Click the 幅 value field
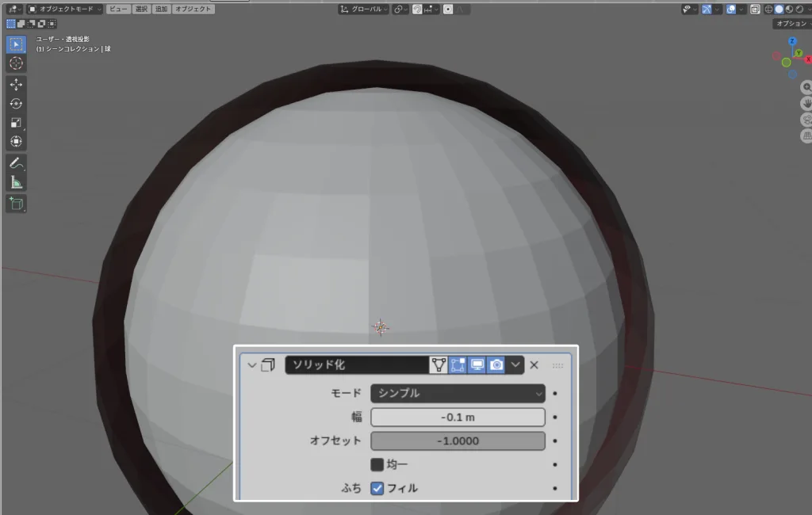This screenshot has width=812, height=515. pyautogui.click(x=458, y=418)
